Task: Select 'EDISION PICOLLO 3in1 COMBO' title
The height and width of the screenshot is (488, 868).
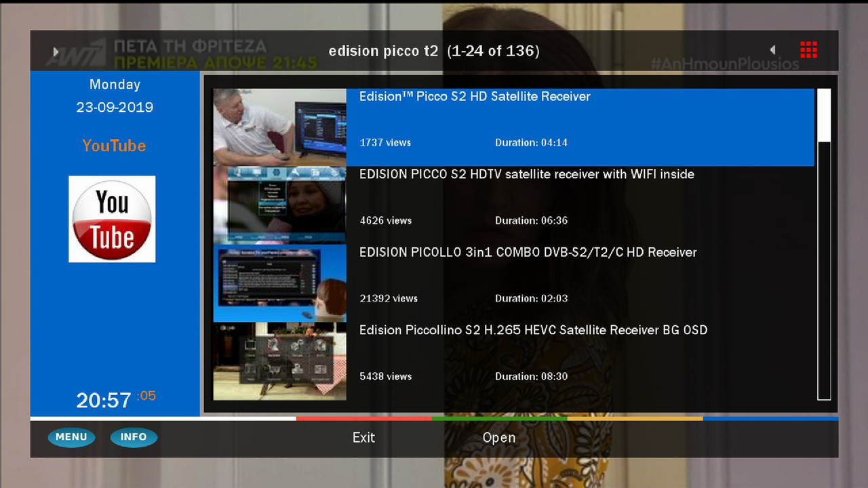Action: (x=528, y=252)
